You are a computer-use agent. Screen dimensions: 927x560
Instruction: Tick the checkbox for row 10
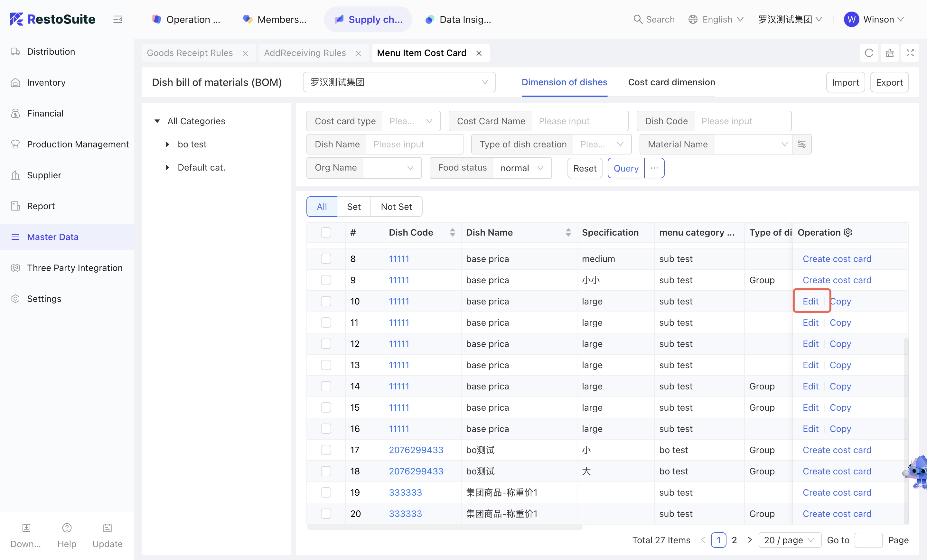(x=326, y=301)
